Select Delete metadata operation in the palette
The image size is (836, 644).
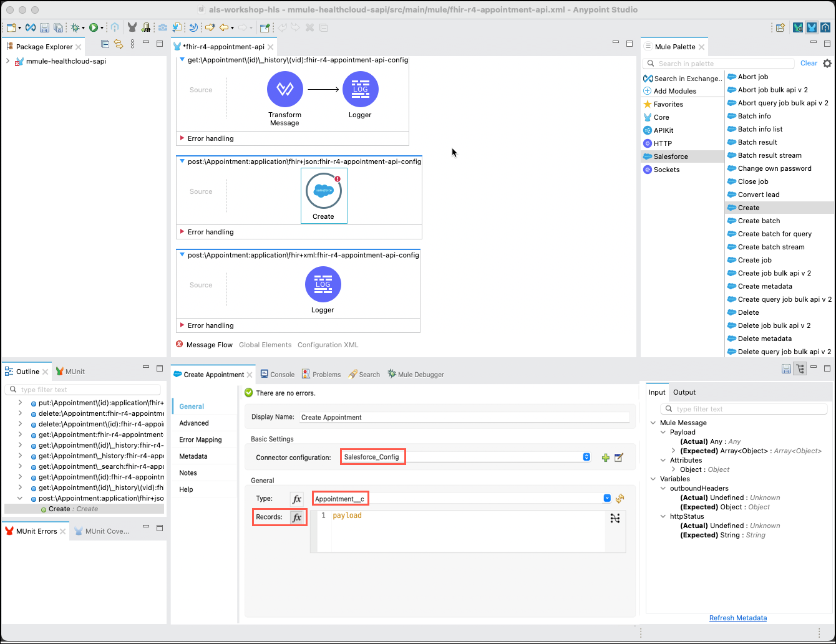click(764, 339)
